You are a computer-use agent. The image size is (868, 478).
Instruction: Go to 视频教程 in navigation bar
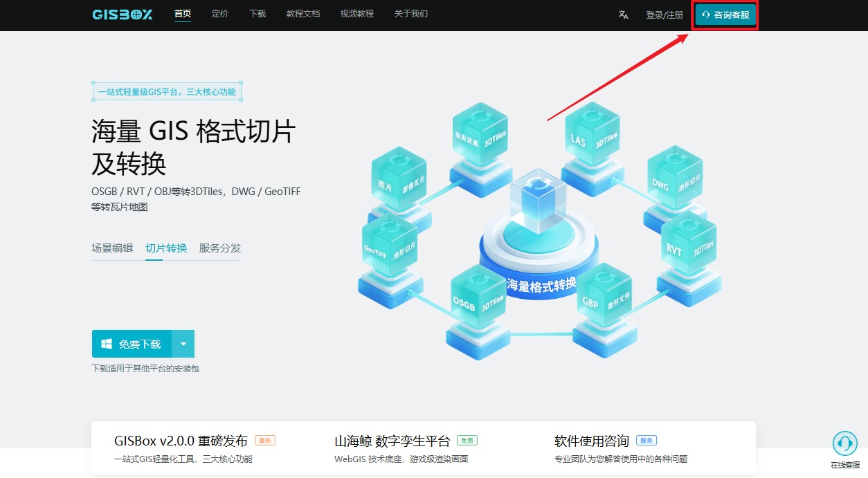tap(357, 14)
